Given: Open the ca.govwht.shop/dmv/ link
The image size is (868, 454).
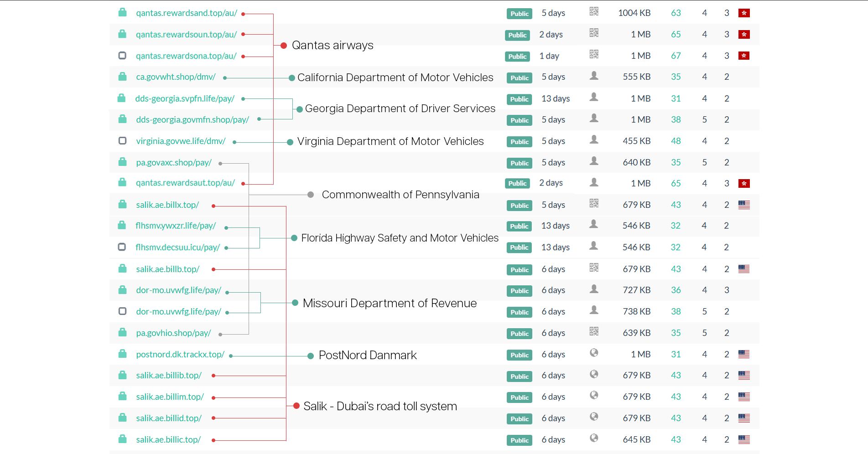Looking at the screenshot, I should pos(176,77).
